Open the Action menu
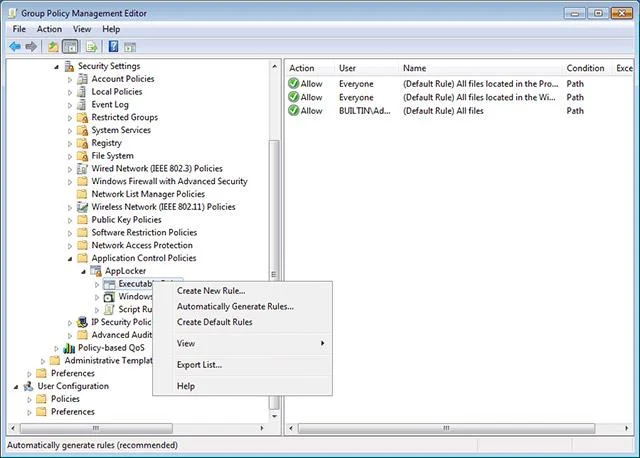Viewport: 640px width, 458px height. (x=49, y=29)
